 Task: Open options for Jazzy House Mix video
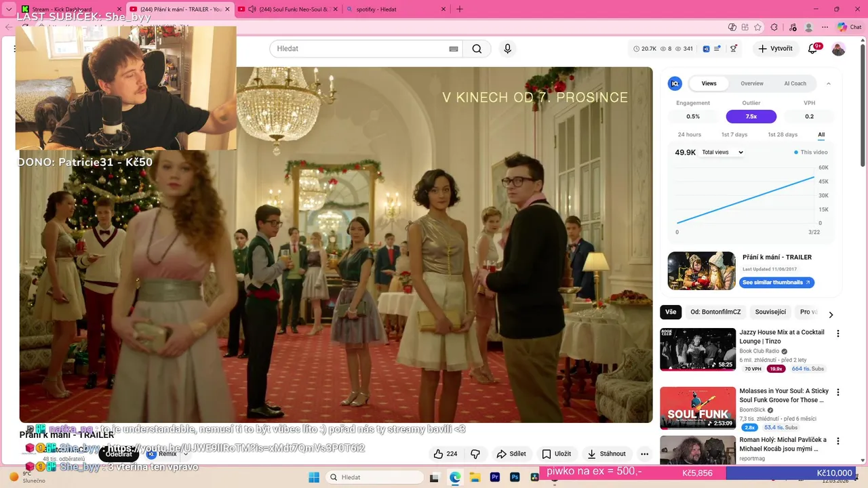pyautogui.click(x=838, y=333)
